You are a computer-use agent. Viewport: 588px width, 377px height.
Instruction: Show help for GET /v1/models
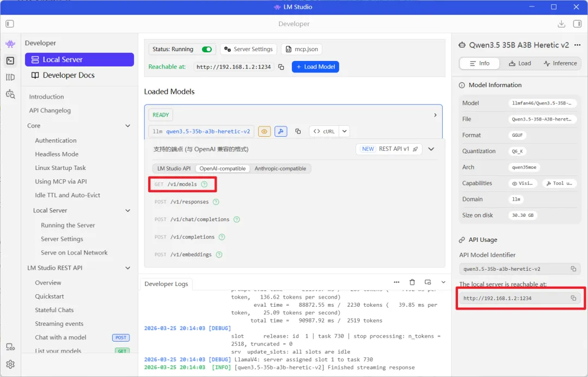point(204,184)
